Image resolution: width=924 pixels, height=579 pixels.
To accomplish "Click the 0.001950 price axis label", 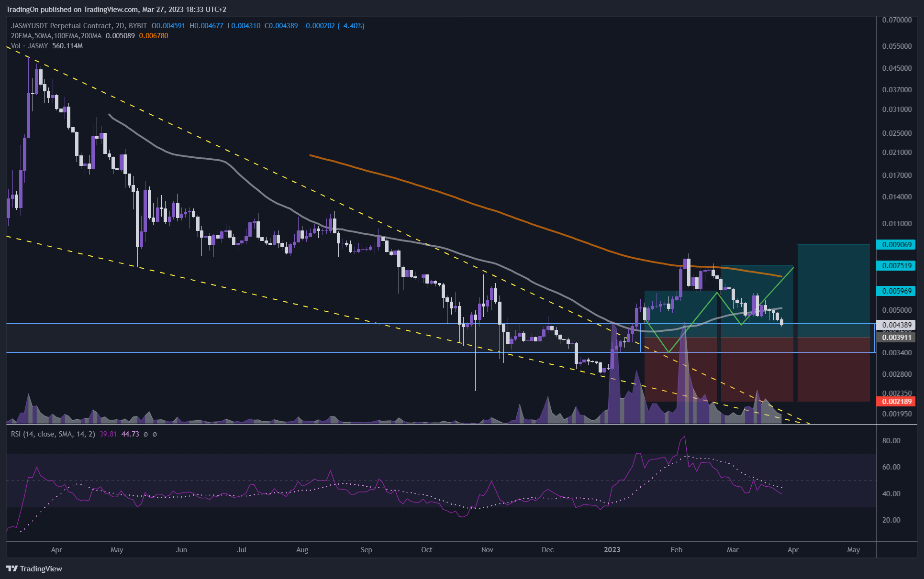I will [897, 414].
